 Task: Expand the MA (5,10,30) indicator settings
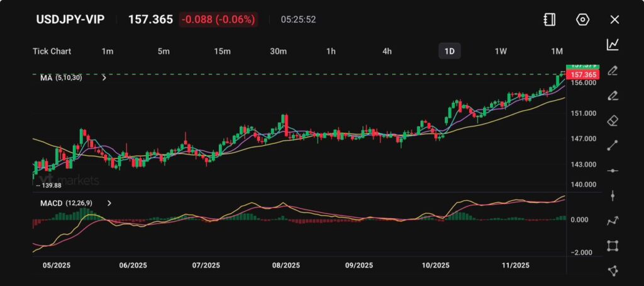point(104,78)
